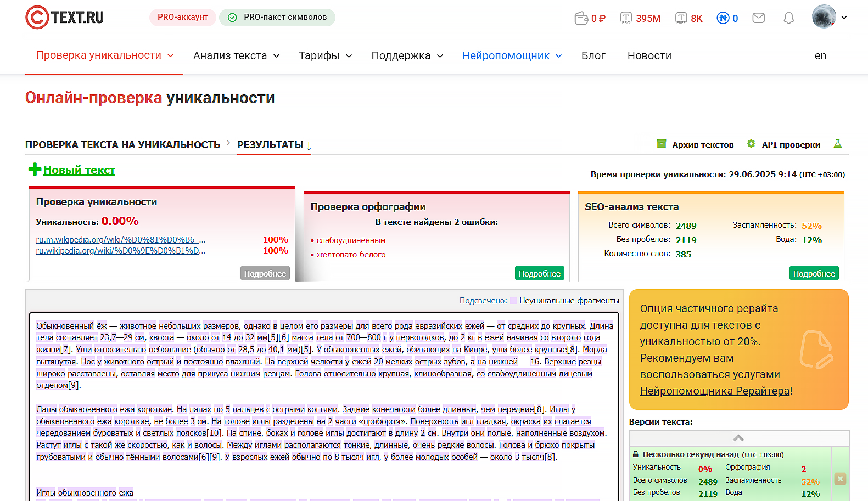The height and width of the screenshot is (501, 868).
Task: Open the notifications bell icon
Action: point(788,18)
